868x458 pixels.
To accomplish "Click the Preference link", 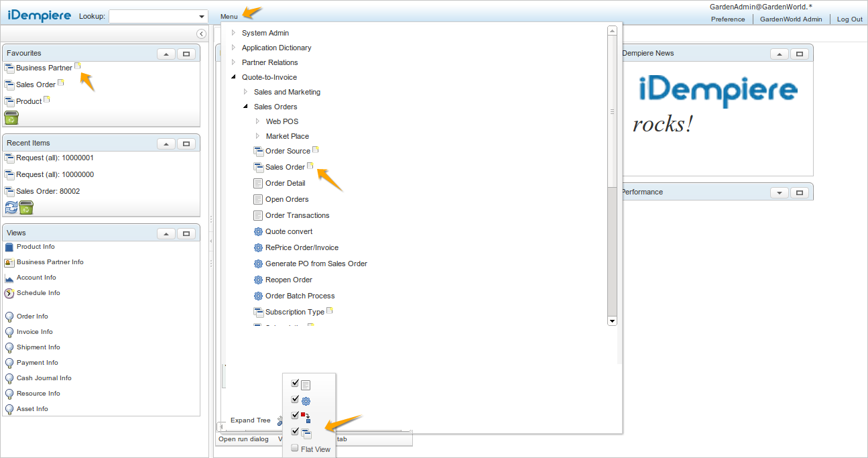I will (x=728, y=19).
